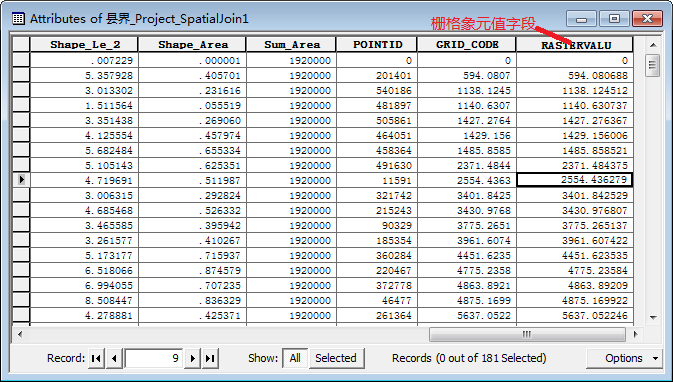Click the table icon in the title bar
The height and width of the screenshot is (382, 673).
[18, 19]
